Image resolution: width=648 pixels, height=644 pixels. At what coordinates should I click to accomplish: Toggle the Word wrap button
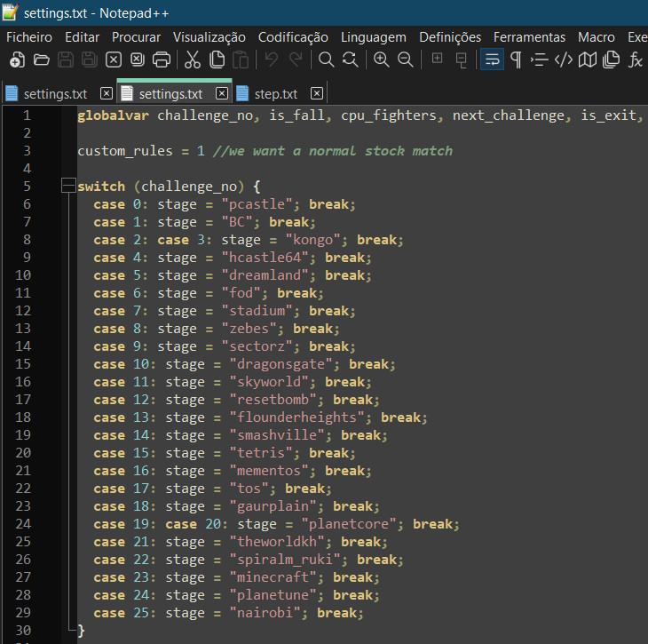492,60
